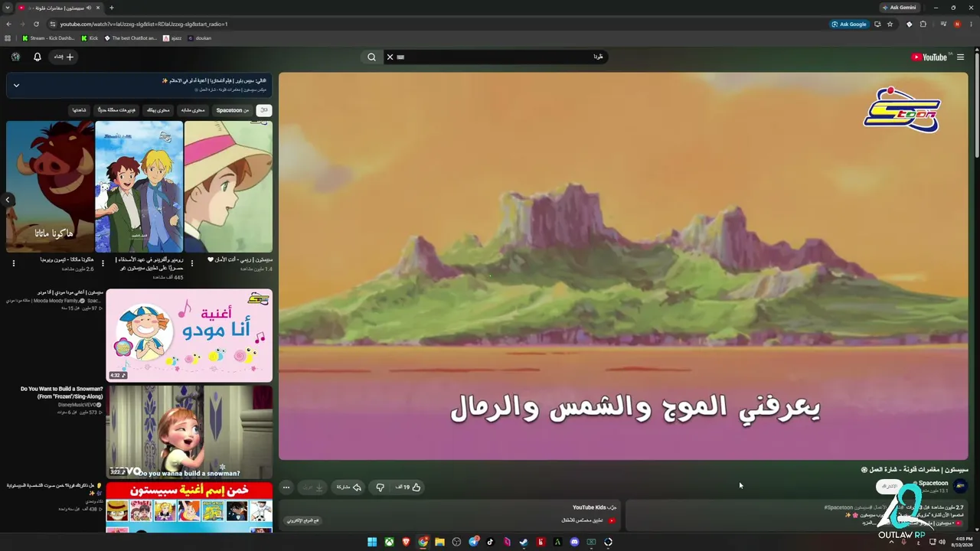Open the Chrome apps grid shortcut
Screen dimensions: 980x551
pos(8,37)
